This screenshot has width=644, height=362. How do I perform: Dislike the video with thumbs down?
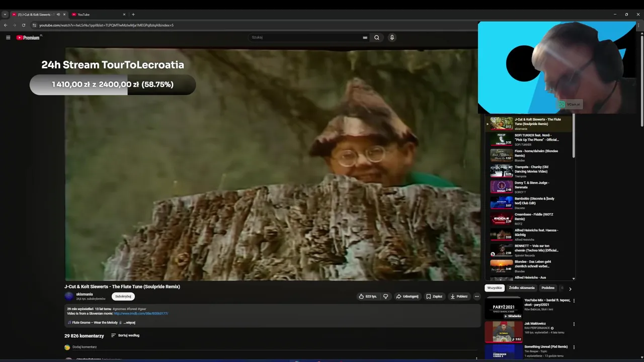pos(386,296)
